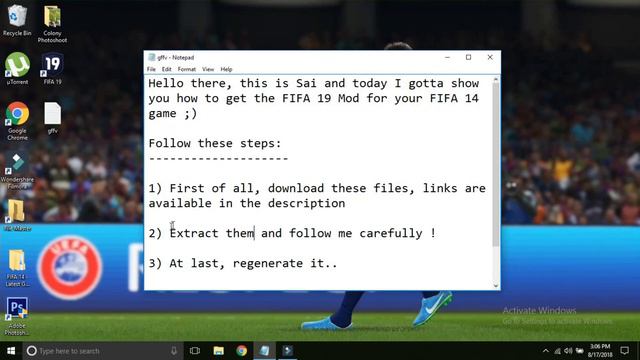Viewport: 640px width, 360px height.
Task: Minimize the Notepad window
Action: [447, 57]
